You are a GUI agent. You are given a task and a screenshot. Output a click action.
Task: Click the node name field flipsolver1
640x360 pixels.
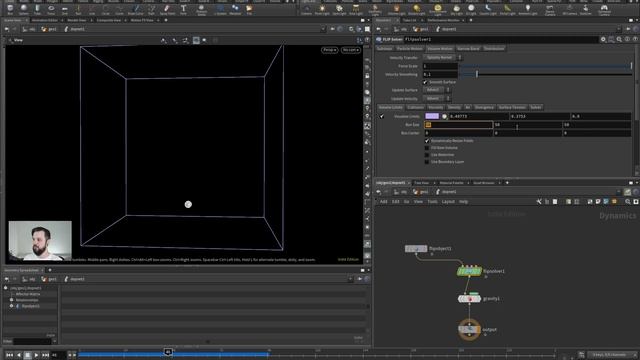point(501,39)
